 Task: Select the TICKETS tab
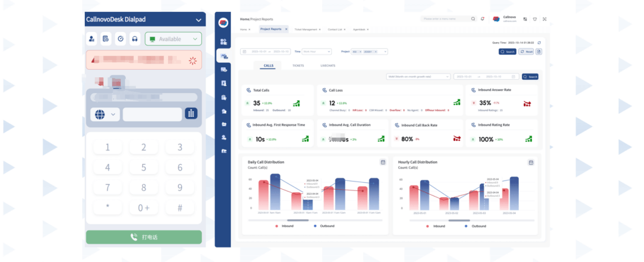(298, 65)
